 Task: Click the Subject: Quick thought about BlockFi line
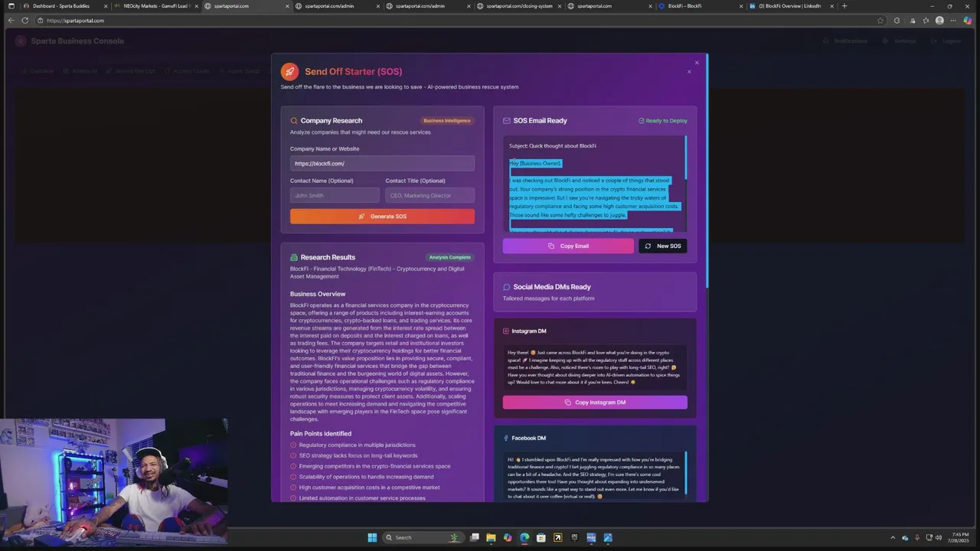[x=553, y=145]
